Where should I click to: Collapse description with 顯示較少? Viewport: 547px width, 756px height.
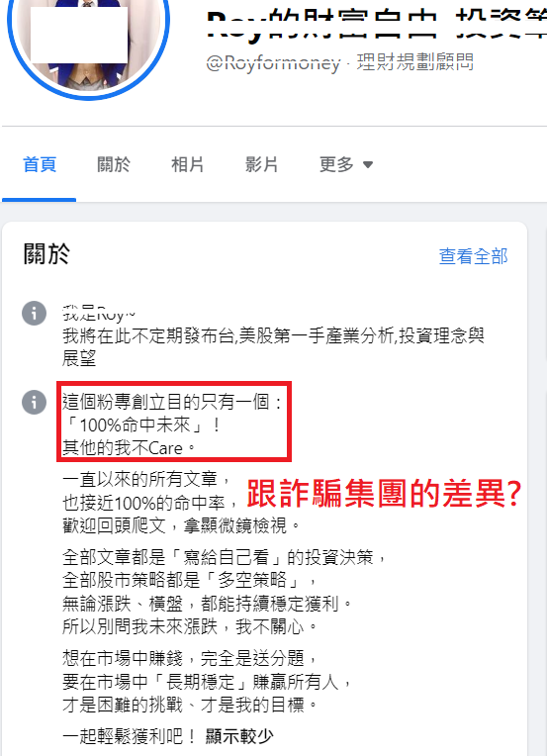pyautogui.click(x=239, y=736)
